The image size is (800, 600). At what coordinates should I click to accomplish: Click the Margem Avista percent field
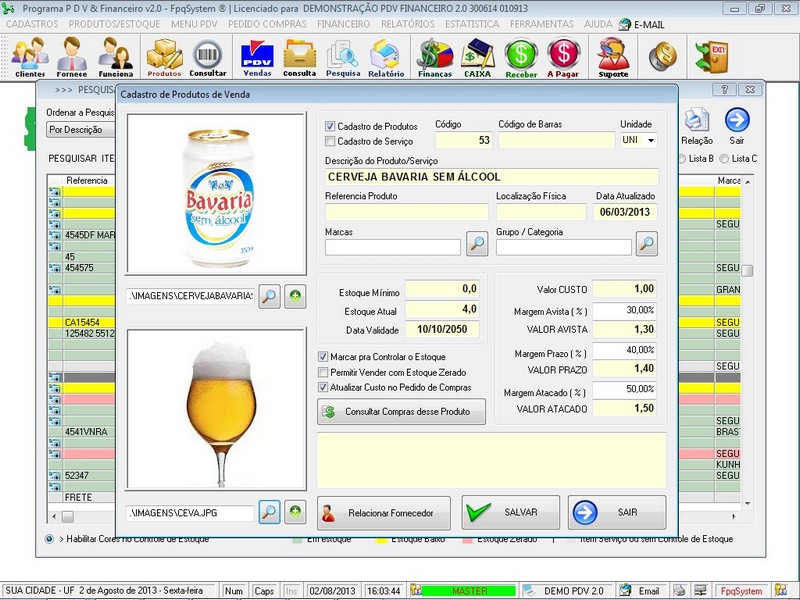[x=624, y=310]
